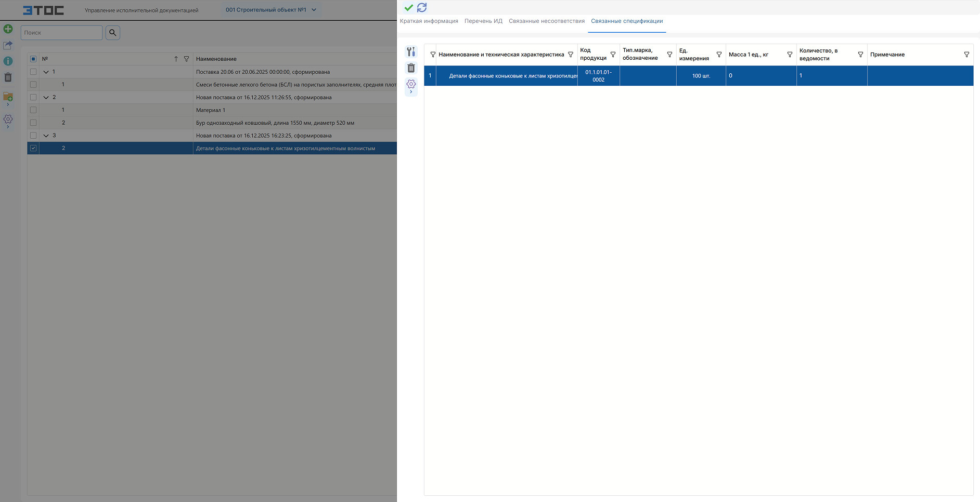Viewport: 980px width, 502px height.
Task: Open the gear settings icon beside specifications table
Action: (x=411, y=84)
